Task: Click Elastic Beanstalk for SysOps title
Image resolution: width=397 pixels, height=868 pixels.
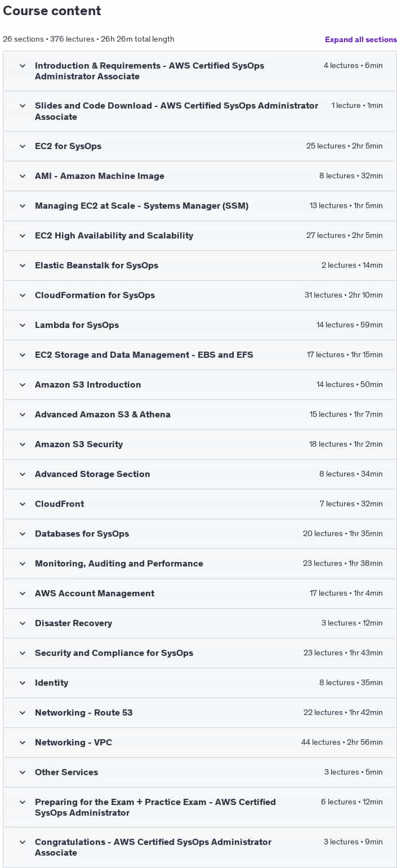Action: (96, 266)
